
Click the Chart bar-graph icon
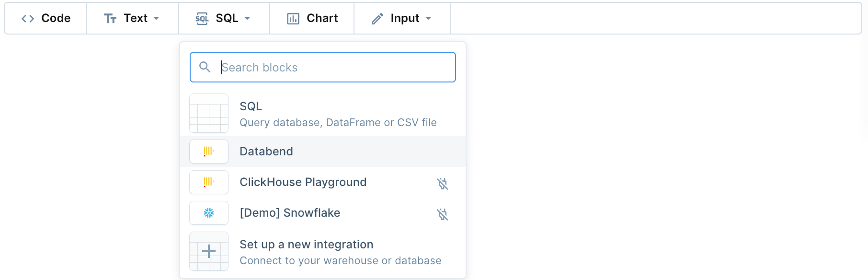(x=293, y=19)
